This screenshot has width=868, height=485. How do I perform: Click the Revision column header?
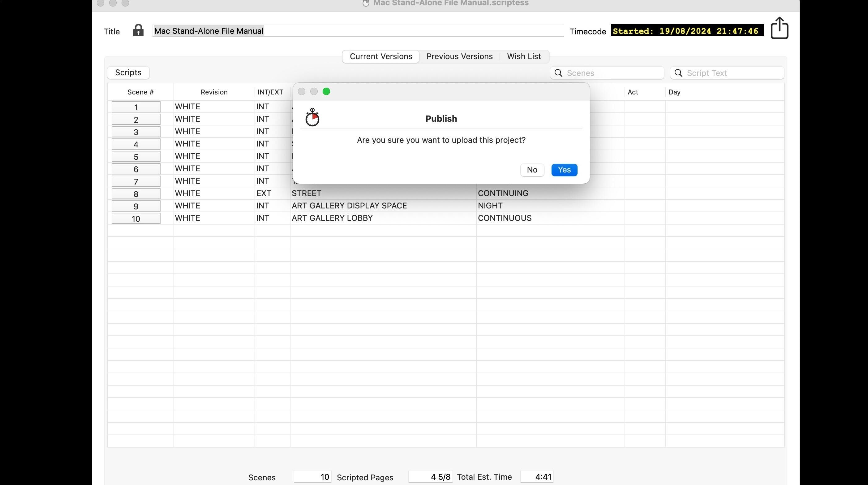214,92
